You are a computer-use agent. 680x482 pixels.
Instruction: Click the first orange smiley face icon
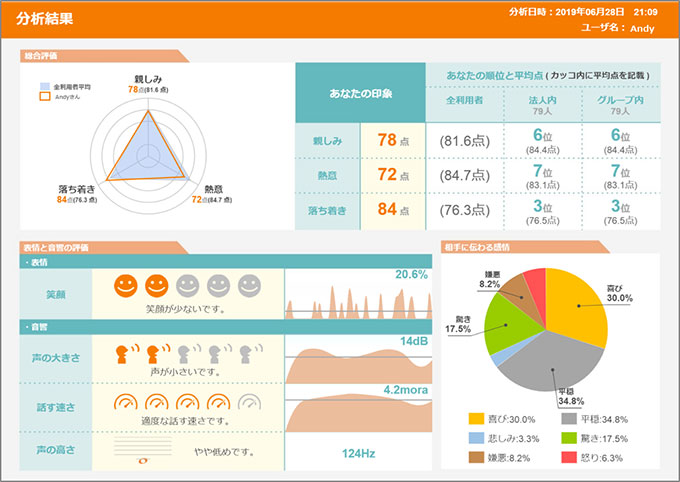[x=125, y=286]
